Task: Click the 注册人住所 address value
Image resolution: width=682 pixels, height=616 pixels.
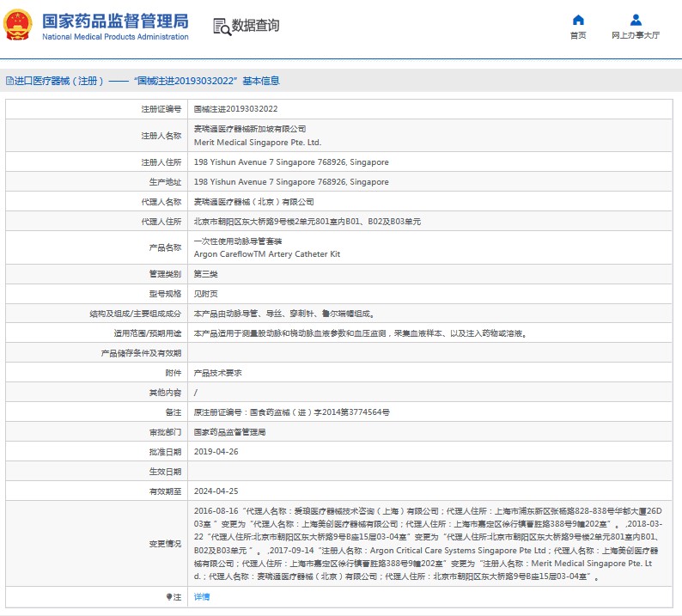Action: 291,162
